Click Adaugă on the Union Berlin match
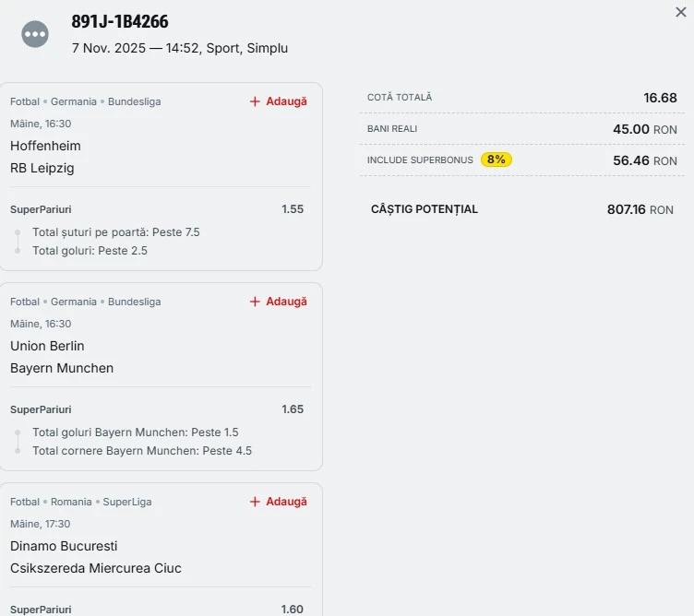Viewport: 694px width, 616px height. coord(279,302)
